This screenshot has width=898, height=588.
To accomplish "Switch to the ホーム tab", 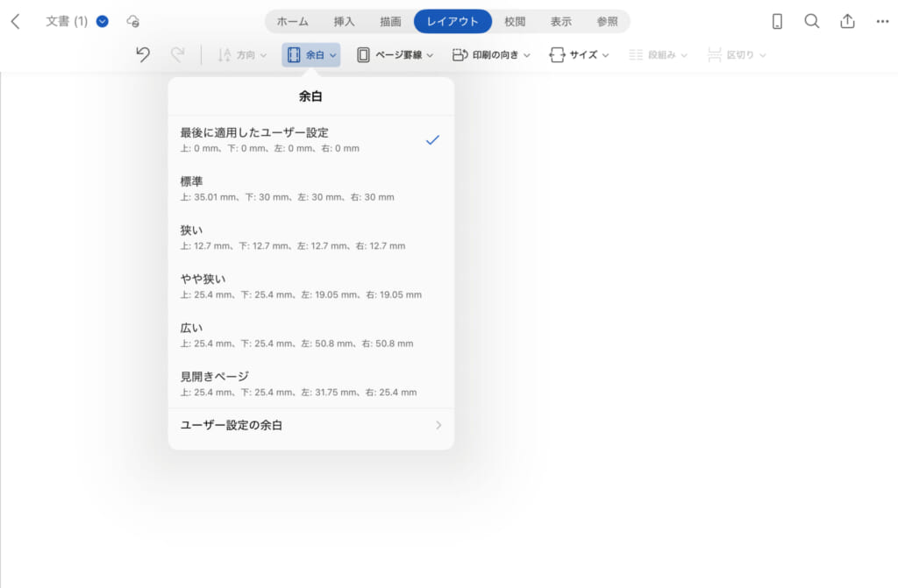I will point(292,20).
